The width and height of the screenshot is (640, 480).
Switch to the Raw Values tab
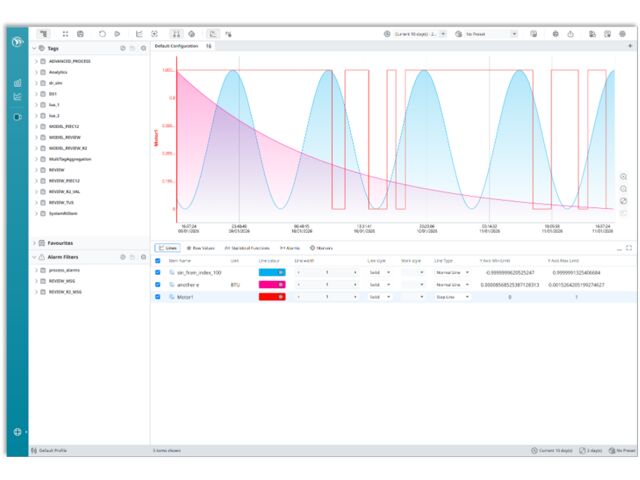200,247
